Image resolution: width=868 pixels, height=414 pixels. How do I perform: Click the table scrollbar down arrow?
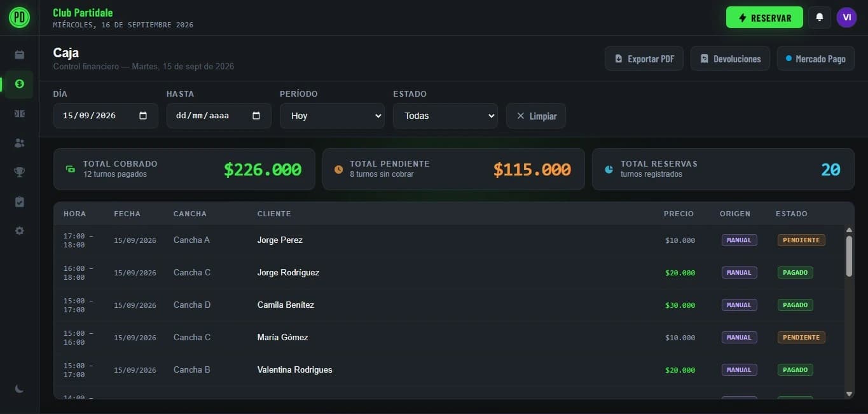(849, 394)
